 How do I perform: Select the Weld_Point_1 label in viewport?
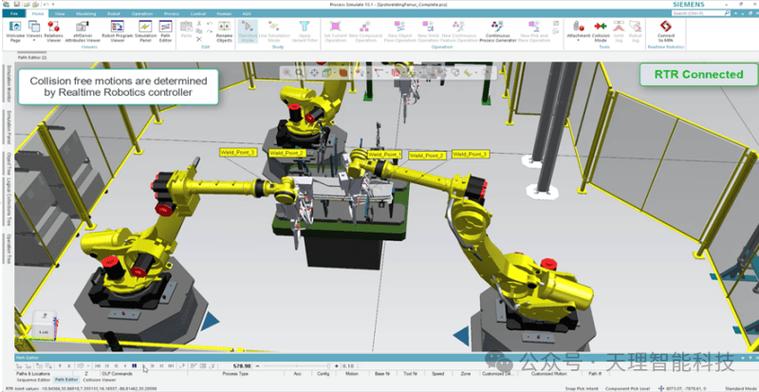[238, 152]
